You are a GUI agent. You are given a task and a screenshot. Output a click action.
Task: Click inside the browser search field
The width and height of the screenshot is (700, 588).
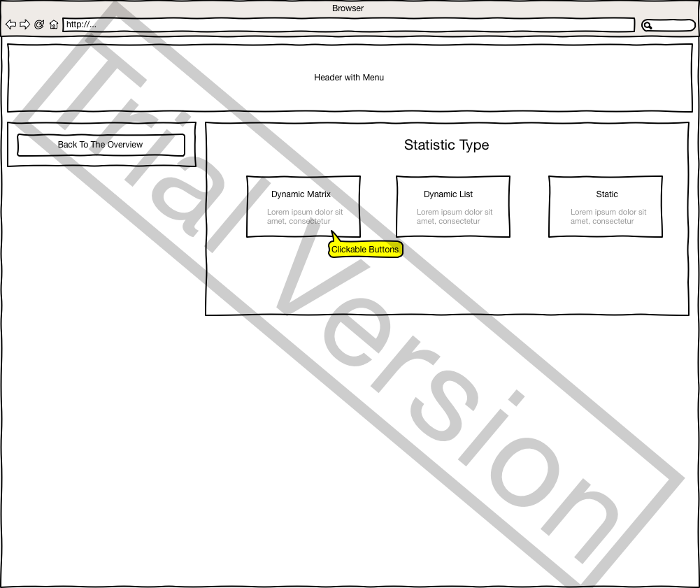[x=674, y=26]
